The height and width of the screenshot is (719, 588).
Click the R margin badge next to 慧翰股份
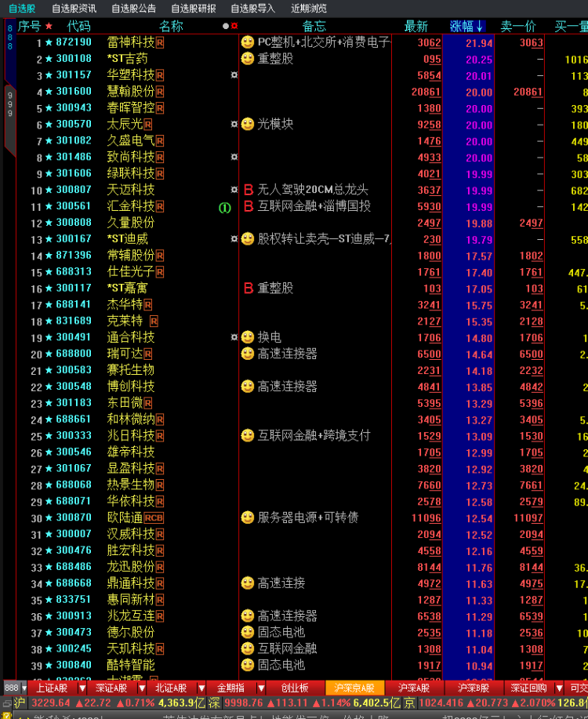(x=160, y=93)
